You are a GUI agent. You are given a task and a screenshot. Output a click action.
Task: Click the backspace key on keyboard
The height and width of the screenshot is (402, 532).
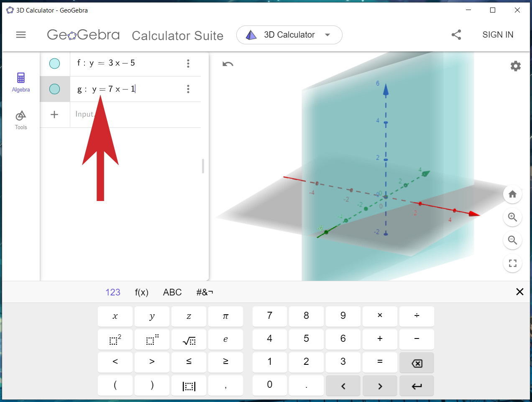[417, 363]
